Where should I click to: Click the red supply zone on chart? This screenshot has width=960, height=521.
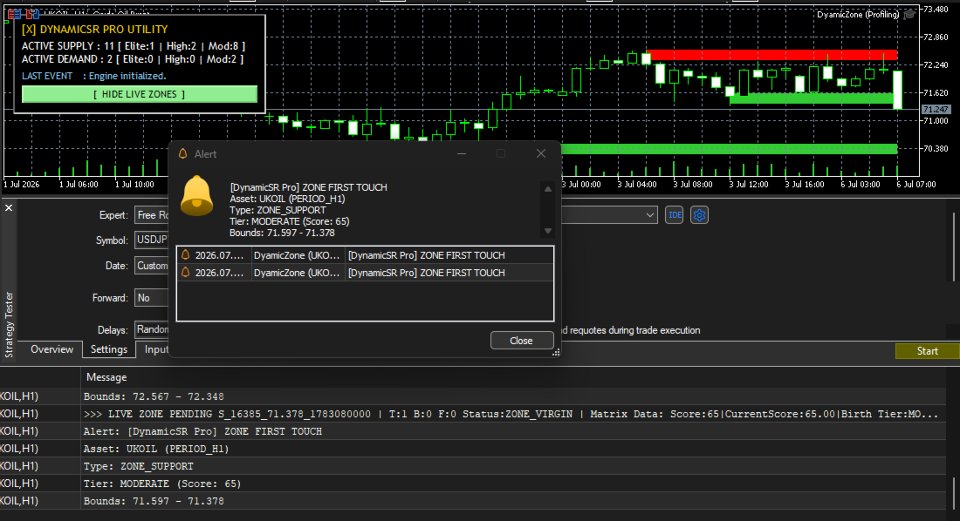(772, 55)
